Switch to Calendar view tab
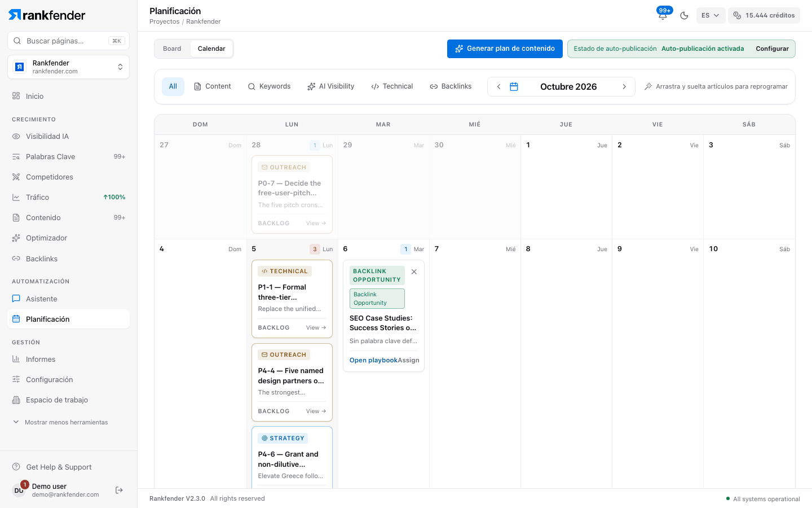 pos(211,49)
